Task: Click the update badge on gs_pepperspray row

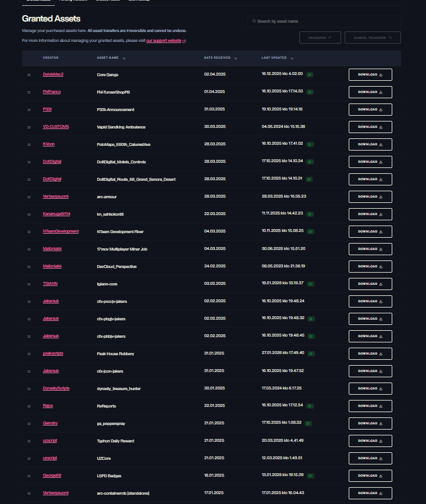Action: click(x=309, y=424)
